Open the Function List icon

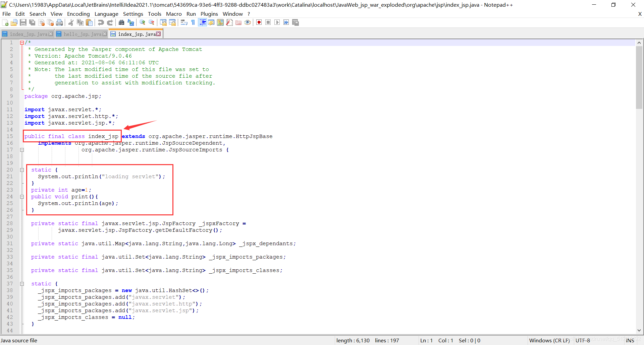coord(229,22)
